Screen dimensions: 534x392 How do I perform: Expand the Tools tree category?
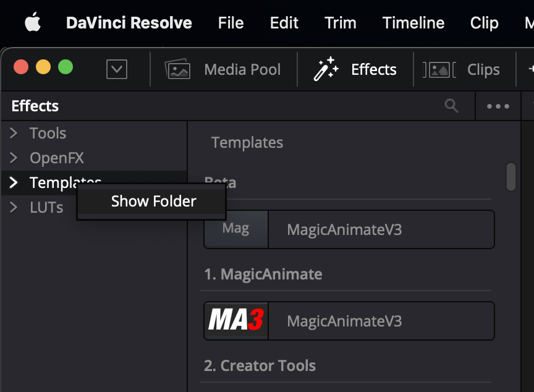click(14, 134)
